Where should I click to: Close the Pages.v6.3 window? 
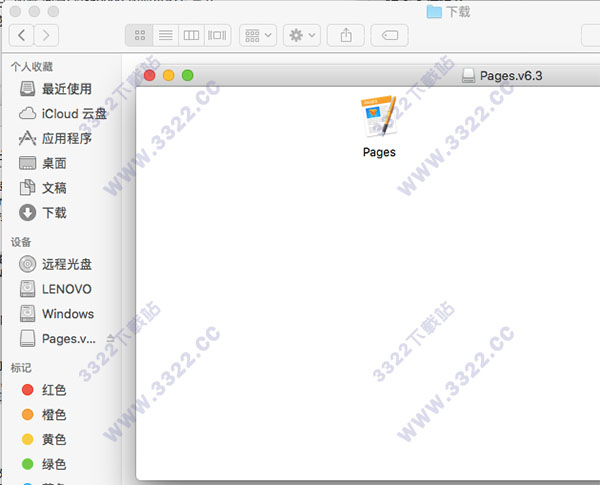click(x=150, y=75)
